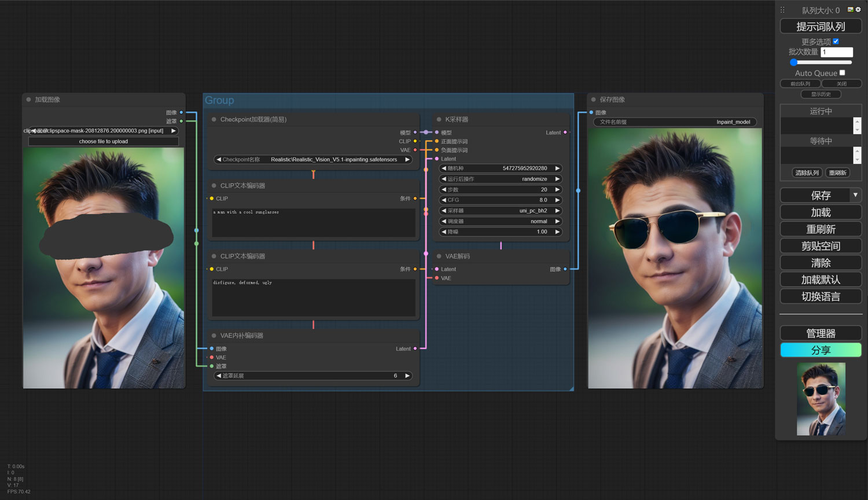The image size is (868, 500).
Task: Open the Checkpoint名称 model selector
Action: point(313,160)
